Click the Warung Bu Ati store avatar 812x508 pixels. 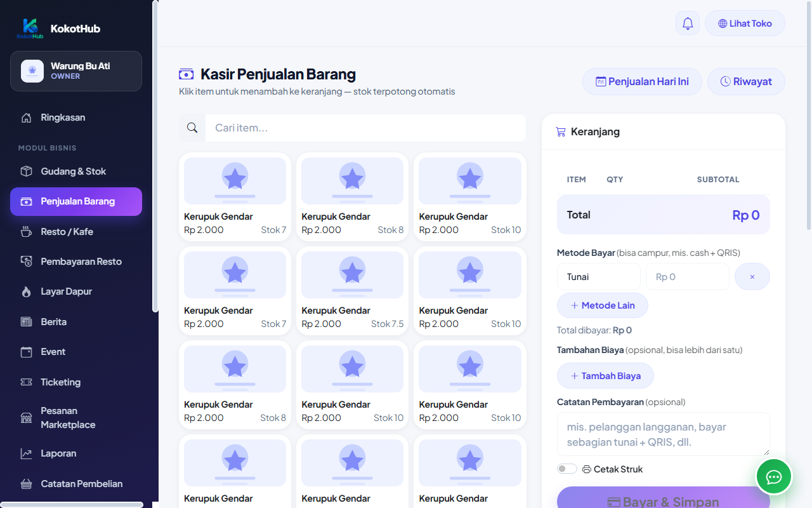[x=32, y=71]
